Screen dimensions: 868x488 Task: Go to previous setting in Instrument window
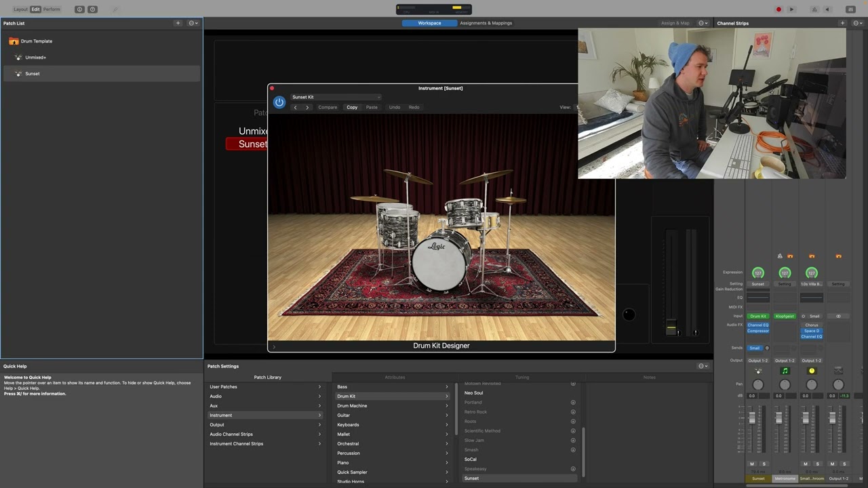(x=295, y=107)
